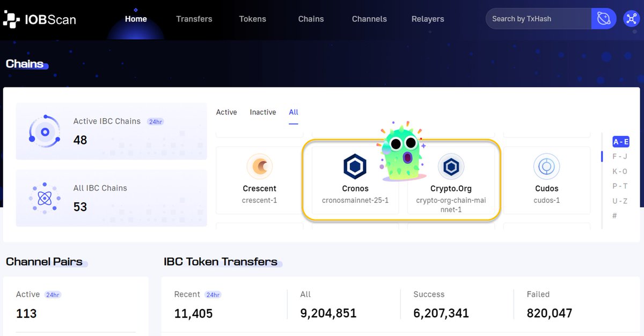
Task: Click the Crypto.Org chain logo
Action: 451,167
